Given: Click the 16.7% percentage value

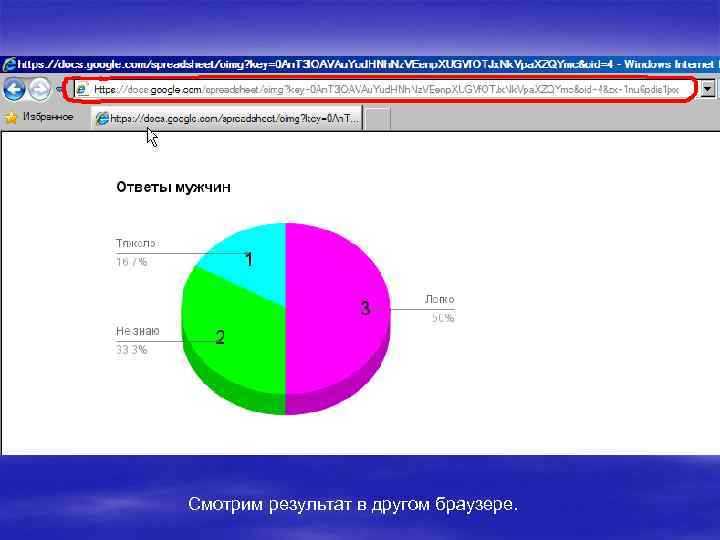Looking at the screenshot, I should click(131, 262).
